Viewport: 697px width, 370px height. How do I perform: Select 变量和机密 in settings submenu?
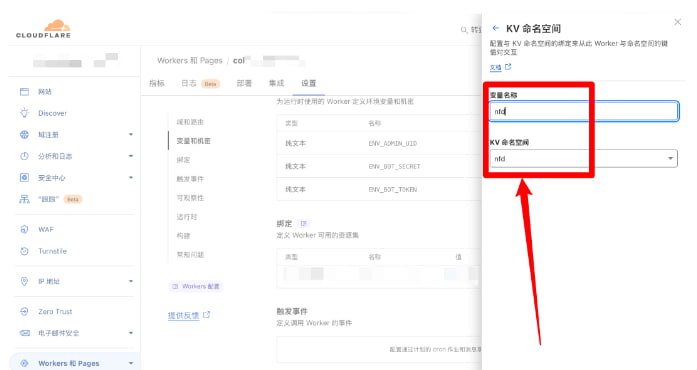point(193,141)
